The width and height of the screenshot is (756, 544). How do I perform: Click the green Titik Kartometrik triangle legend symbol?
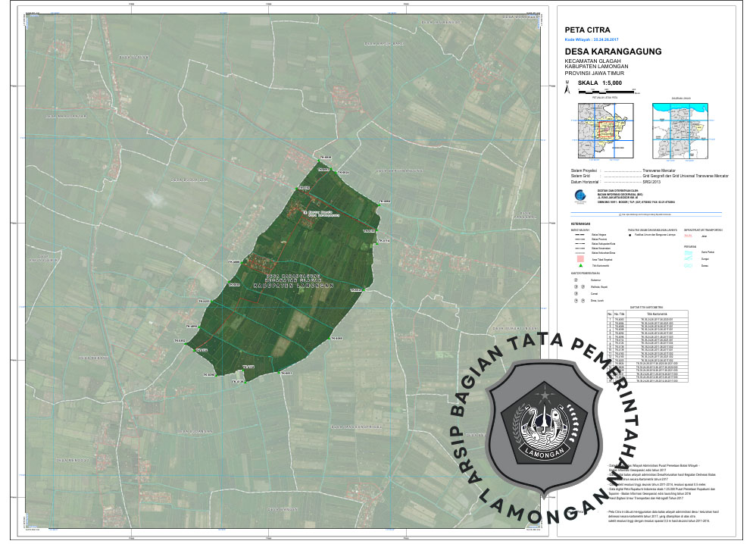pyautogui.click(x=579, y=265)
